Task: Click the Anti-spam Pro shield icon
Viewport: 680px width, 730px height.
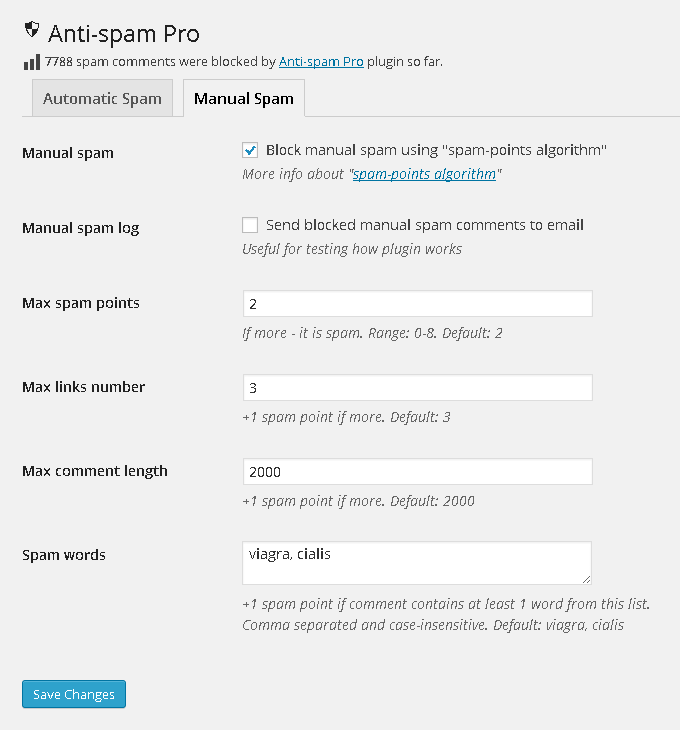Action: click(x=32, y=30)
